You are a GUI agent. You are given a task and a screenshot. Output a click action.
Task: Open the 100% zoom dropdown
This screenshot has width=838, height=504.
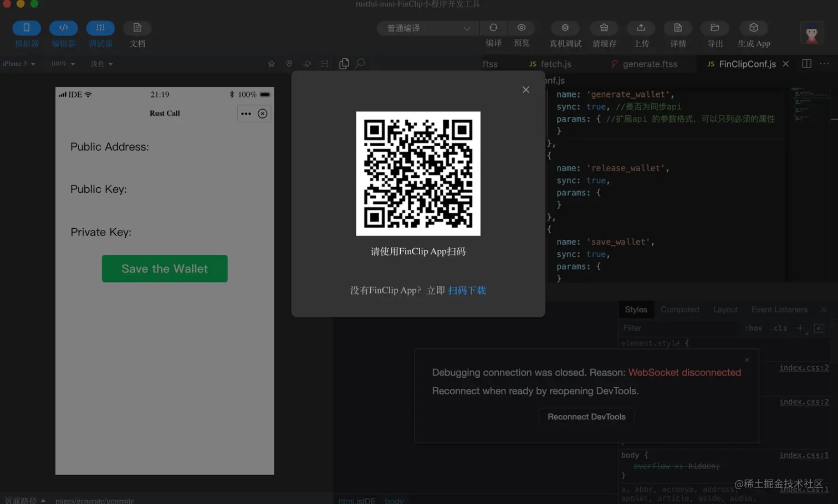[x=63, y=64]
